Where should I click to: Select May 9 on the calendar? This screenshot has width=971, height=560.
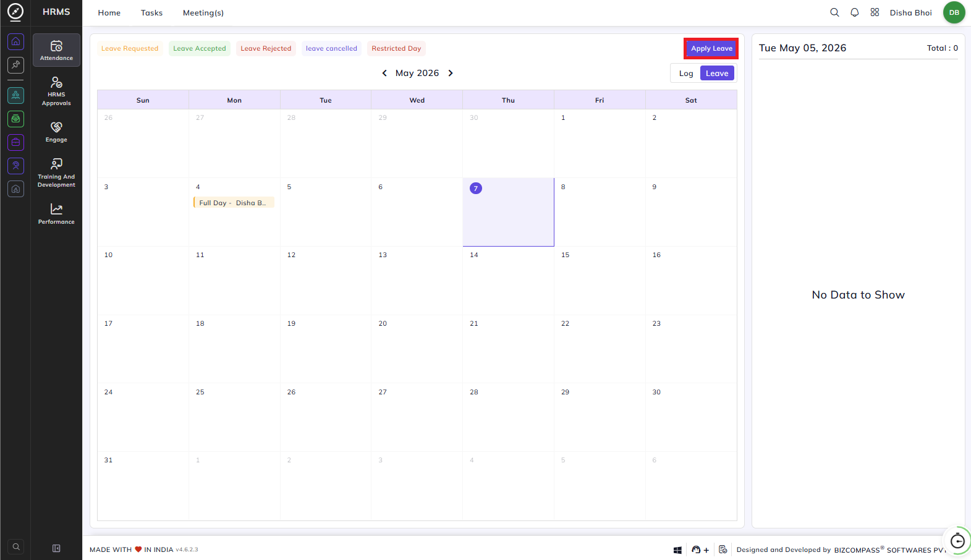691,212
